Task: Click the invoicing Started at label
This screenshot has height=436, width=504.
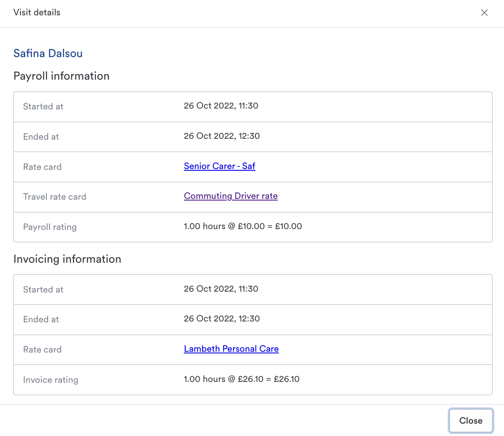Action: click(x=43, y=290)
